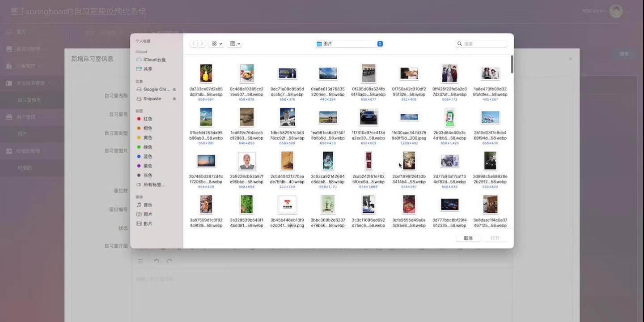Eject the Snipaste volume

(174, 99)
